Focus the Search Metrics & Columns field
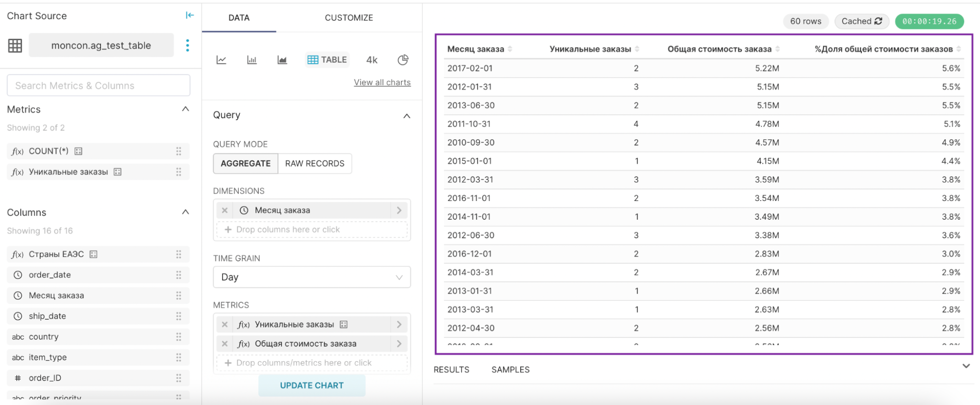The width and height of the screenshot is (980, 405). click(x=99, y=86)
